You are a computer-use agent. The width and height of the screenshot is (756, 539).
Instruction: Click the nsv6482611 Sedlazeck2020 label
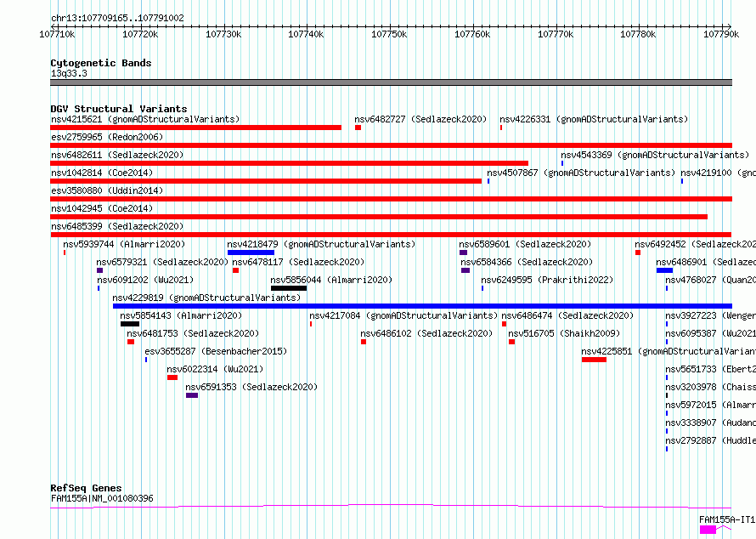pos(117,155)
